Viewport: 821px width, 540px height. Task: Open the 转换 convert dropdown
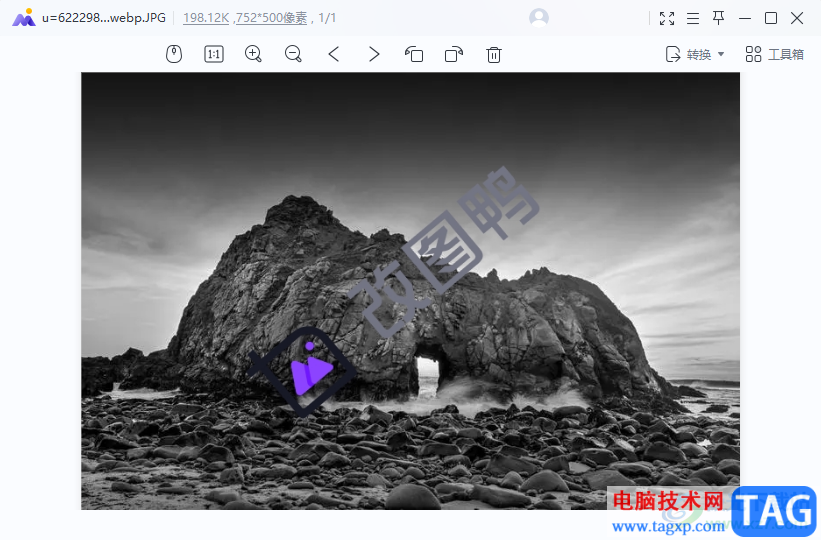pos(695,54)
